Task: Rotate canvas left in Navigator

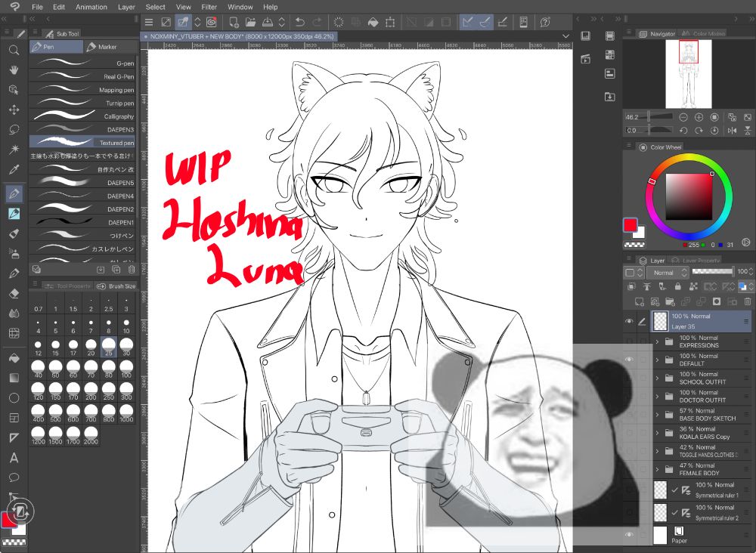Action: click(x=683, y=130)
